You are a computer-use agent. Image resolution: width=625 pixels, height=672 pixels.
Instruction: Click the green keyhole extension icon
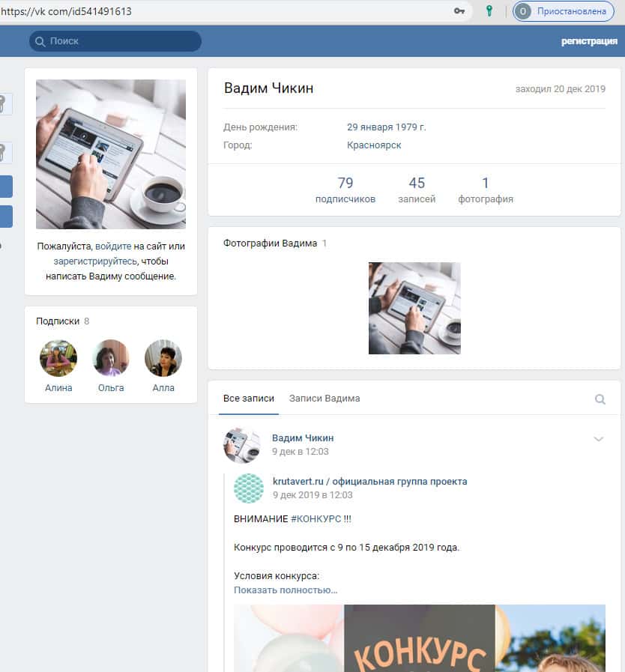click(x=489, y=11)
